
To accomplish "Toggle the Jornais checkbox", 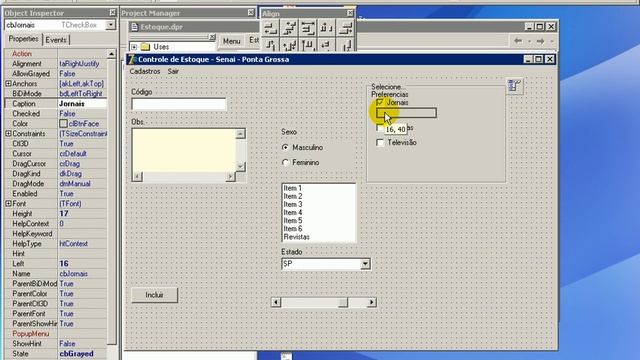I will (x=380, y=102).
